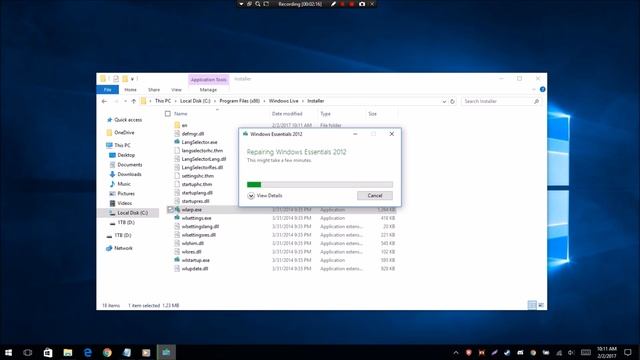Uncheck the wlarp.exe row checkbox
This screenshot has height=360, width=640.
click(x=170, y=209)
